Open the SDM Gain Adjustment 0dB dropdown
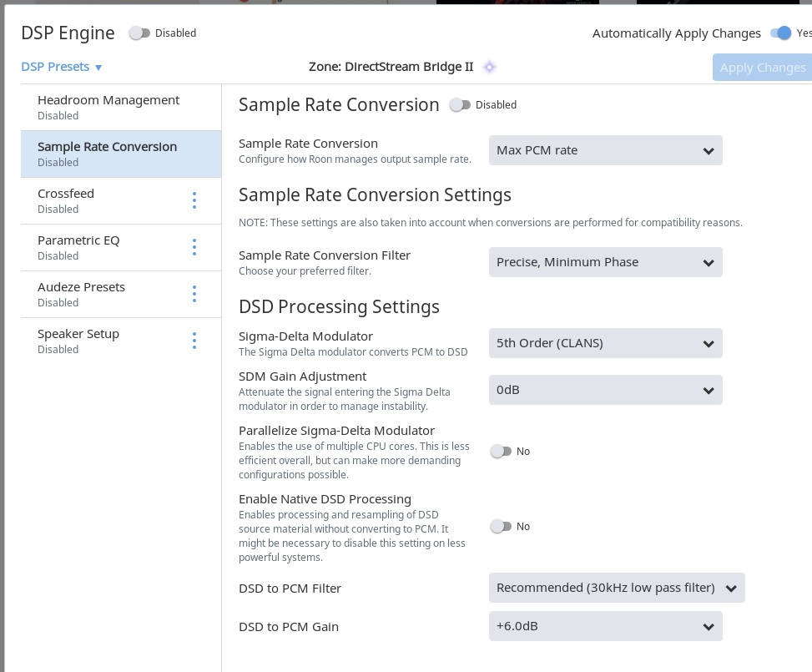 pos(605,390)
